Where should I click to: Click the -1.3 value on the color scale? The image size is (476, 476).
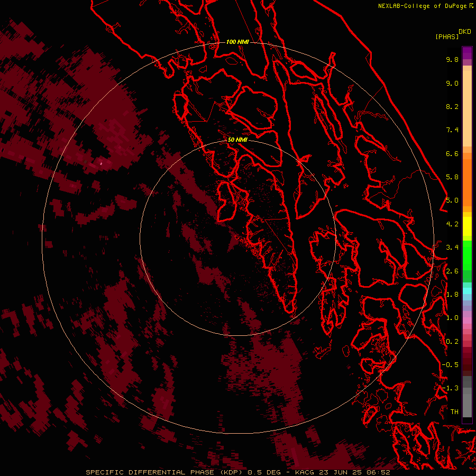tap(450, 388)
